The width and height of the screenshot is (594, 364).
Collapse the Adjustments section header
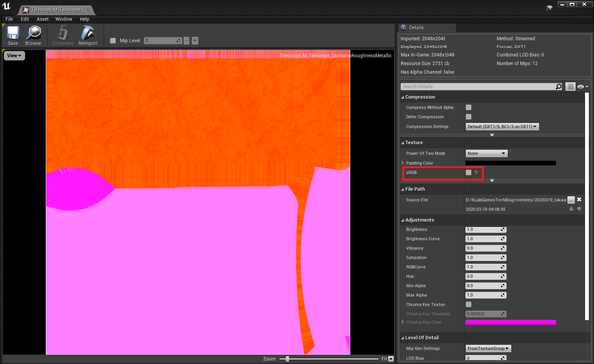[x=419, y=220]
